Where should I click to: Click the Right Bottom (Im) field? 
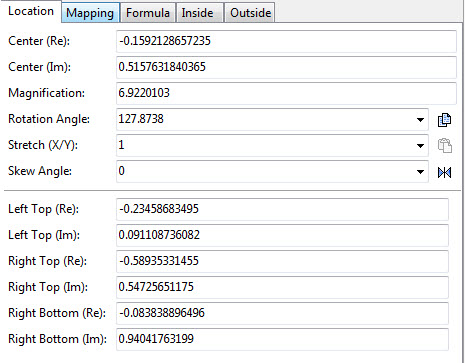click(282, 339)
